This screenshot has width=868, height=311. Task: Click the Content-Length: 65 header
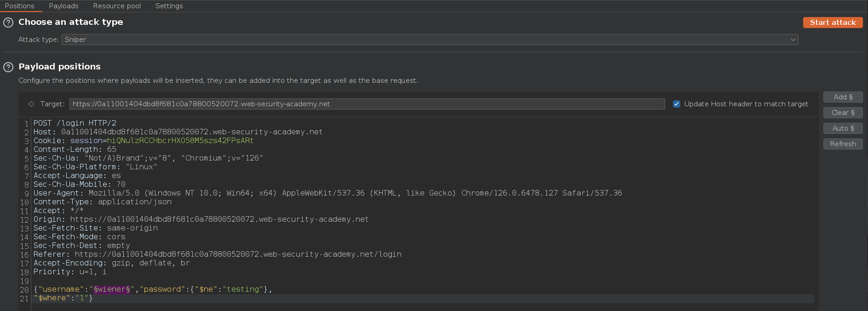tap(75, 150)
